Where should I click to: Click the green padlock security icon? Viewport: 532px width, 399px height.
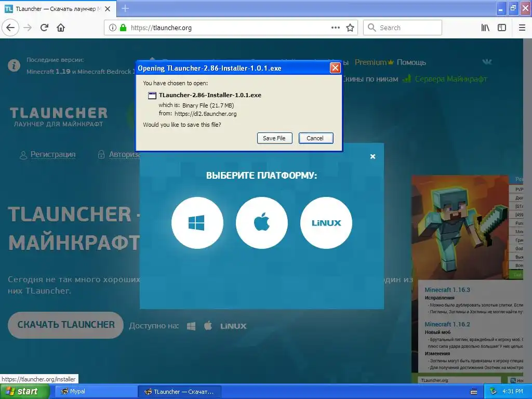coord(123,28)
